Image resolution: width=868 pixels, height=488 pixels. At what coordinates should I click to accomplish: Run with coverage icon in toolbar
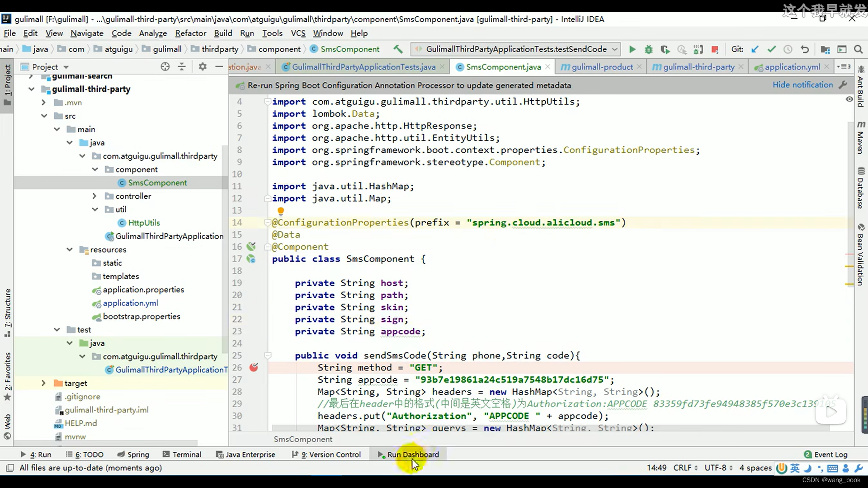[665, 49]
